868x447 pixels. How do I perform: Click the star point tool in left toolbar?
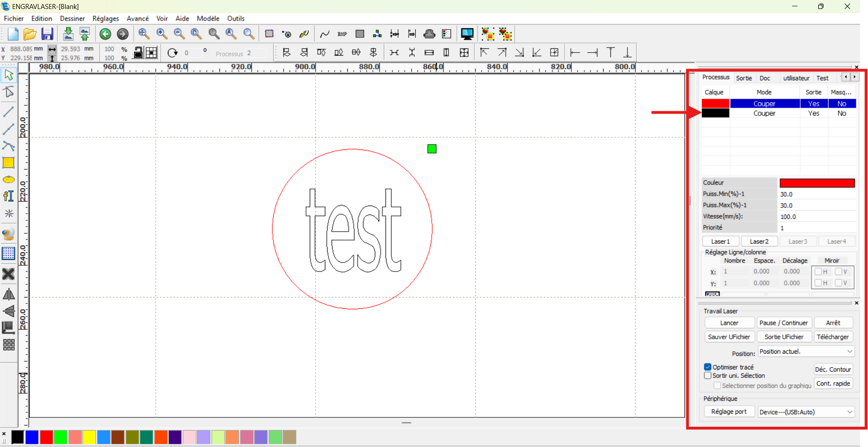pyautogui.click(x=9, y=214)
